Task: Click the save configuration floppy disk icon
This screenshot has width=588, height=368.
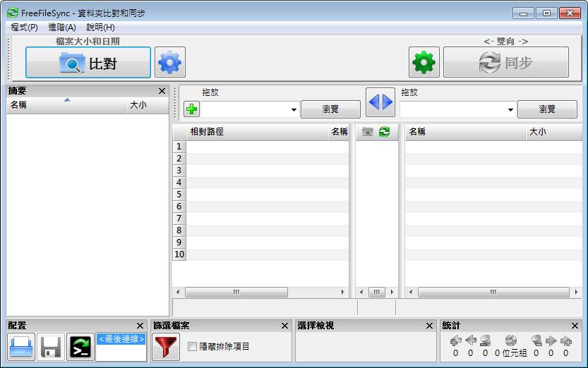Action: tap(51, 347)
